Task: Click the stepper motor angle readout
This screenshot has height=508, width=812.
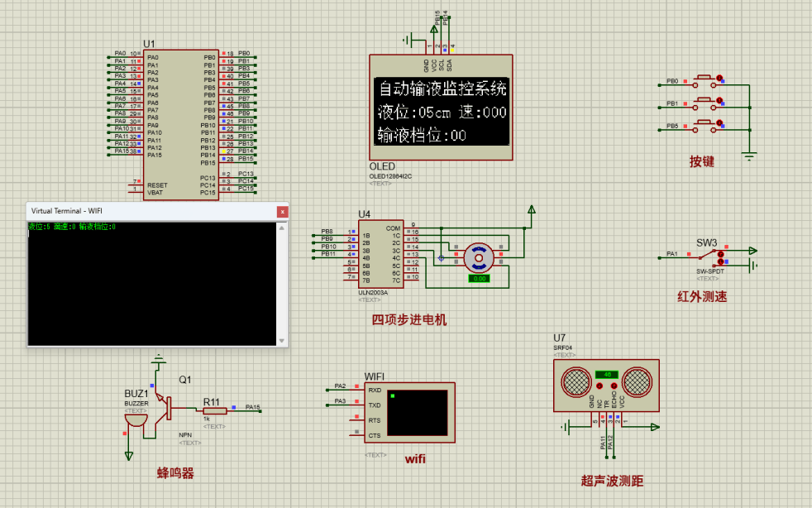Action: click(480, 280)
